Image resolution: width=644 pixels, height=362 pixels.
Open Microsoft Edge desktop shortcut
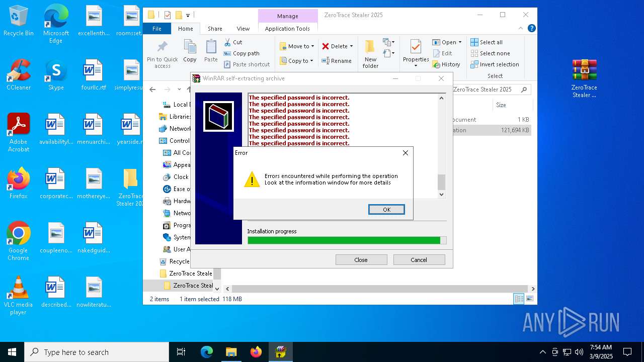[x=56, y=24]
